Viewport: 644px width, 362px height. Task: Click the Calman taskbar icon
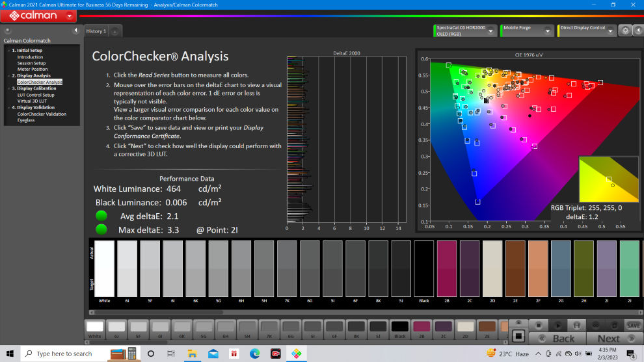pos(297,354)
